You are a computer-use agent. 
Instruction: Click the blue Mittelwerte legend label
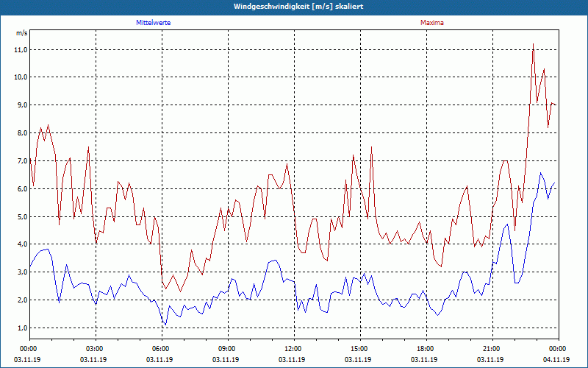tap(154, 23)
